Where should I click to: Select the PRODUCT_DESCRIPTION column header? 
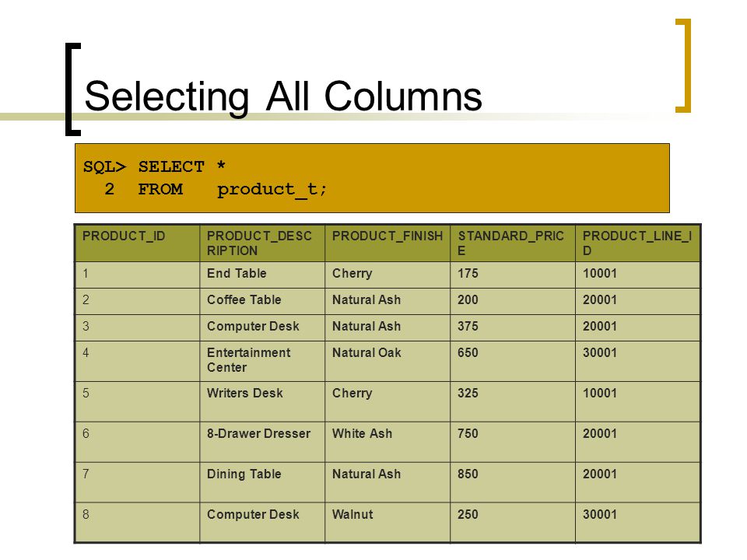coord(262,243)
